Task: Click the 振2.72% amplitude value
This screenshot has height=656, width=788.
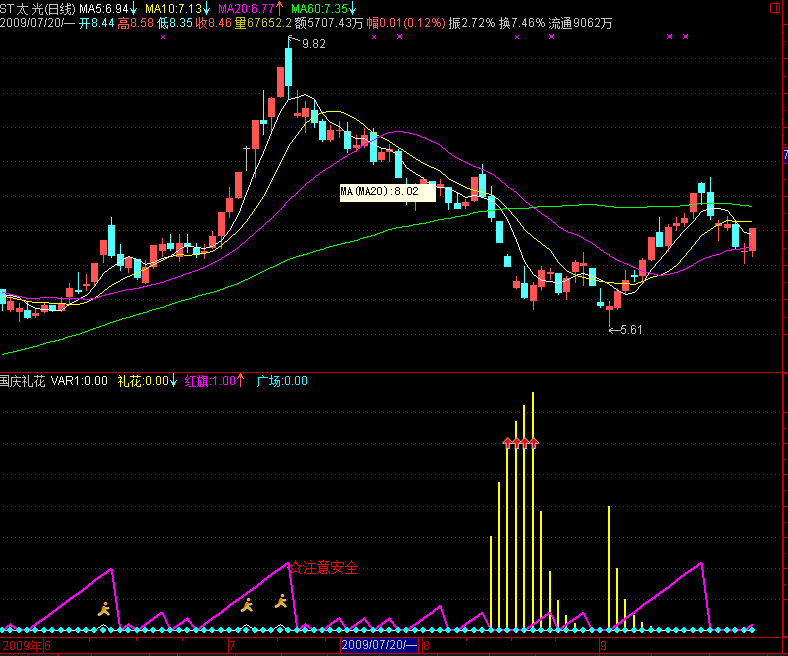Action: pos(472,23)
